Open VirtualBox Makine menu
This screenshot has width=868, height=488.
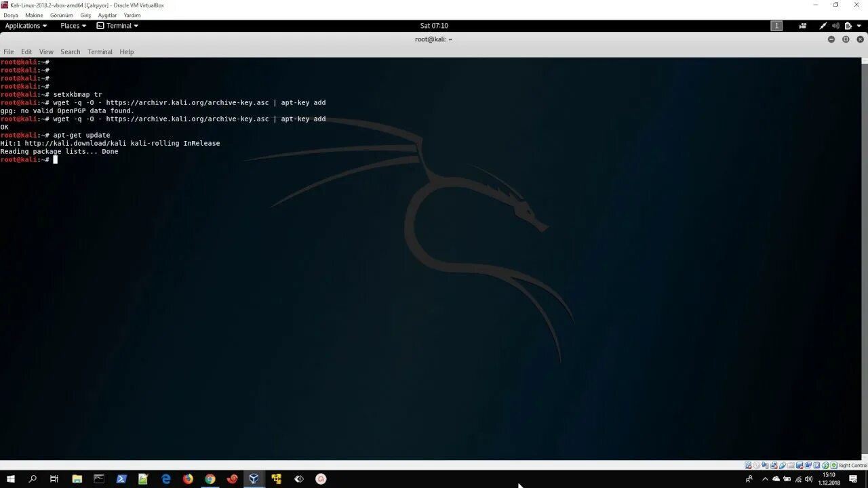(x=34, y=15)
